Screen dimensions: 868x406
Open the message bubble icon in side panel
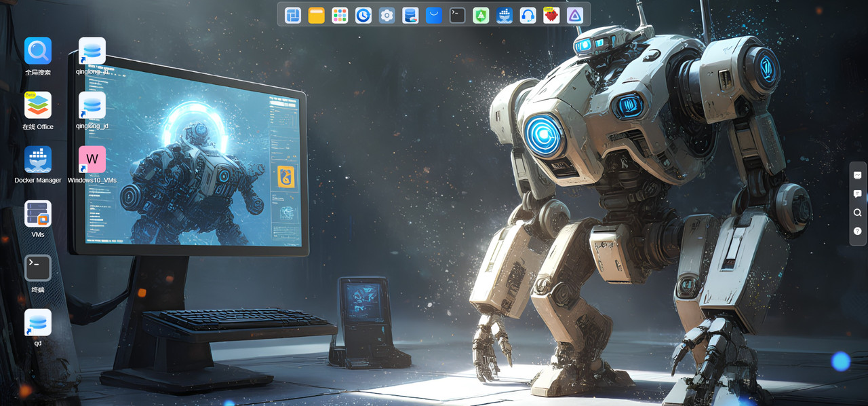click(x=858, y=193)
